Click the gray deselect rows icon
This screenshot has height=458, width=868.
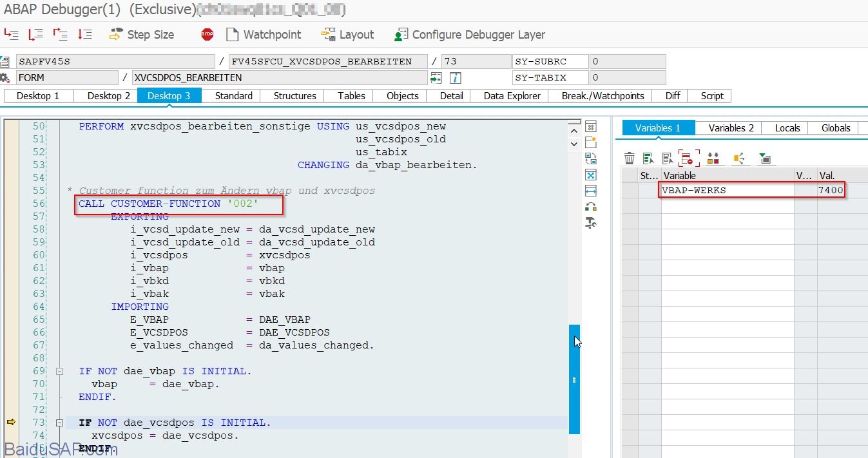click(668, 158)
